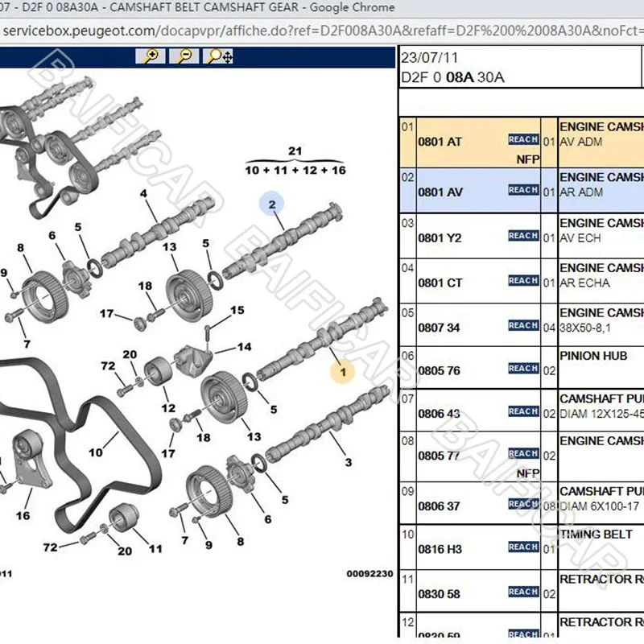The height and width of the screenshot is (644, 644).
Task: Click the TIMING BELT description cell
Action: [597, 535]
